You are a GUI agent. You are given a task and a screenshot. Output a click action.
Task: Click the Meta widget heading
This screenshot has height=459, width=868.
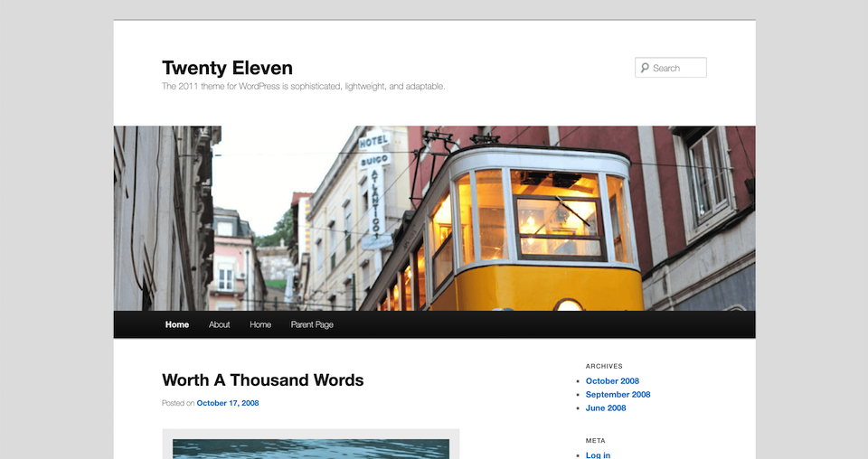(595, 441)
